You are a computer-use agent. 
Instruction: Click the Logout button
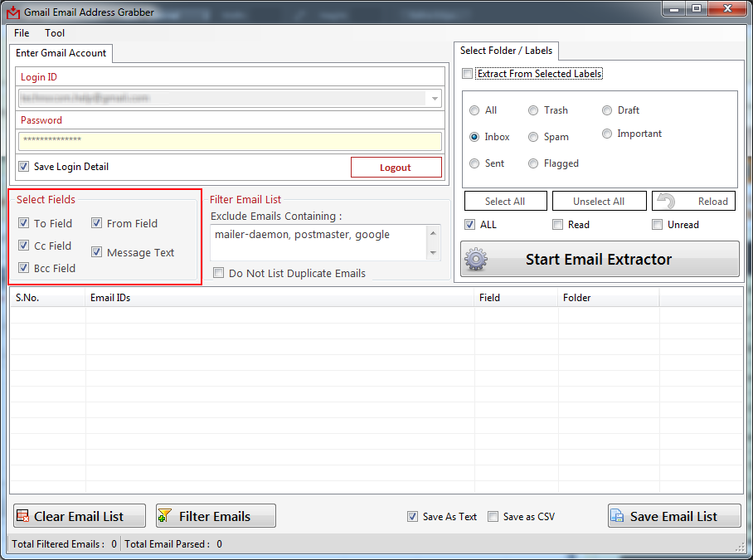[x=396, y=167]
